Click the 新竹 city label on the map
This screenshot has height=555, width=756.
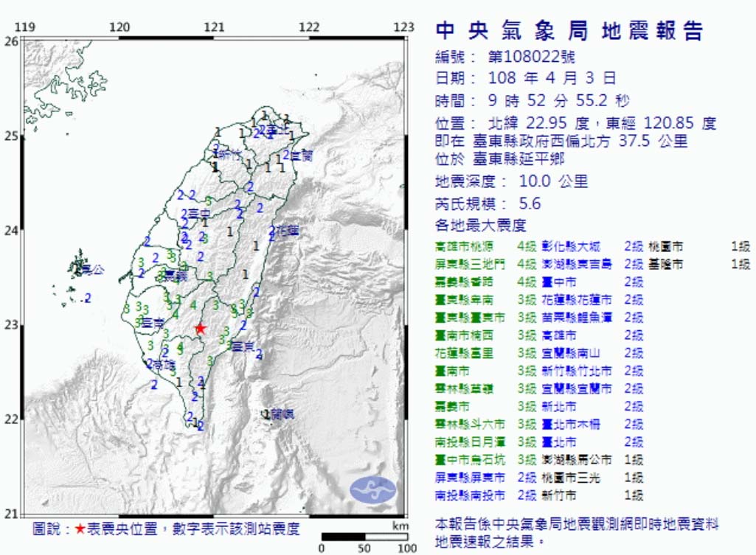coord(229,155)
